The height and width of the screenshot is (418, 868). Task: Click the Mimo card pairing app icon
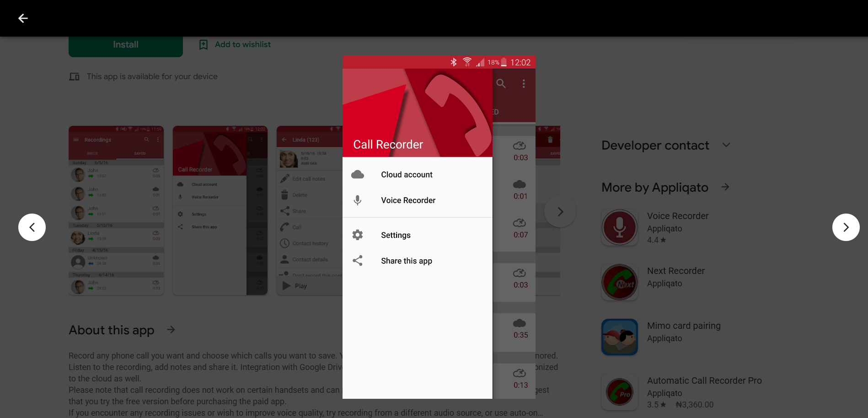620,337
